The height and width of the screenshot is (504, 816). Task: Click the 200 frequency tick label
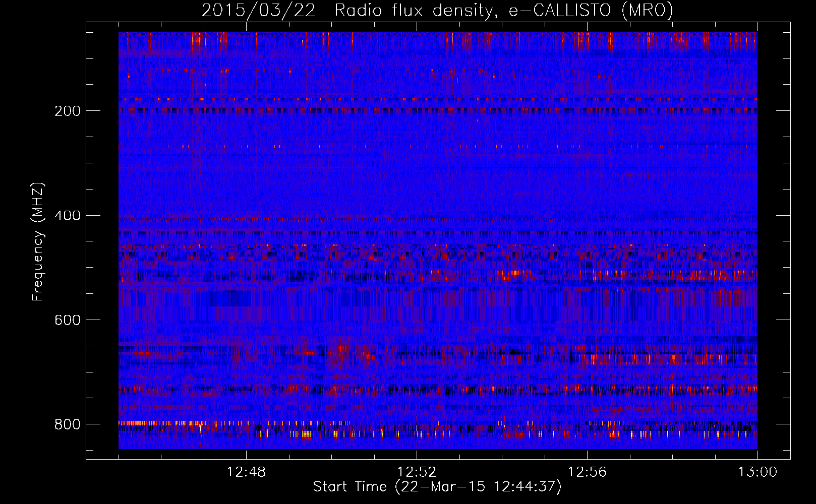[x=68, y=111]
